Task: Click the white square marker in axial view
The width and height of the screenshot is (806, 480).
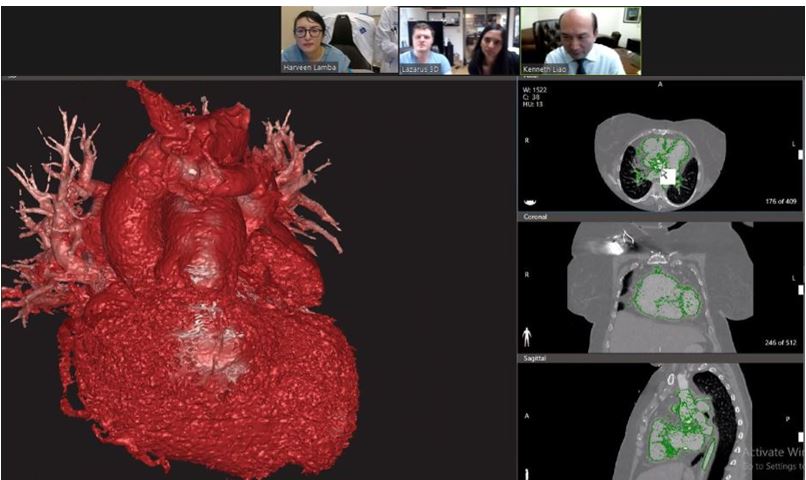Action: point(667,177)
